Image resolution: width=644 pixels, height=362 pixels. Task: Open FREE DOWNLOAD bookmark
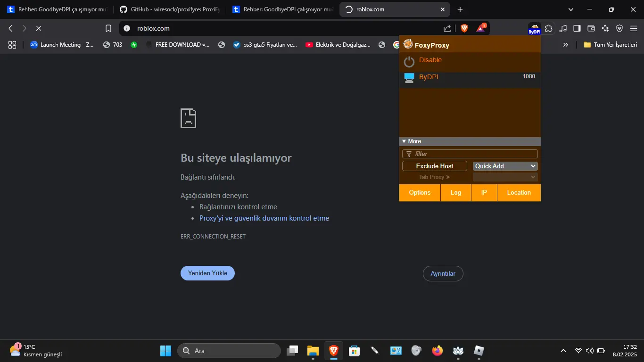pyautogui.click(x=178, y=45)
